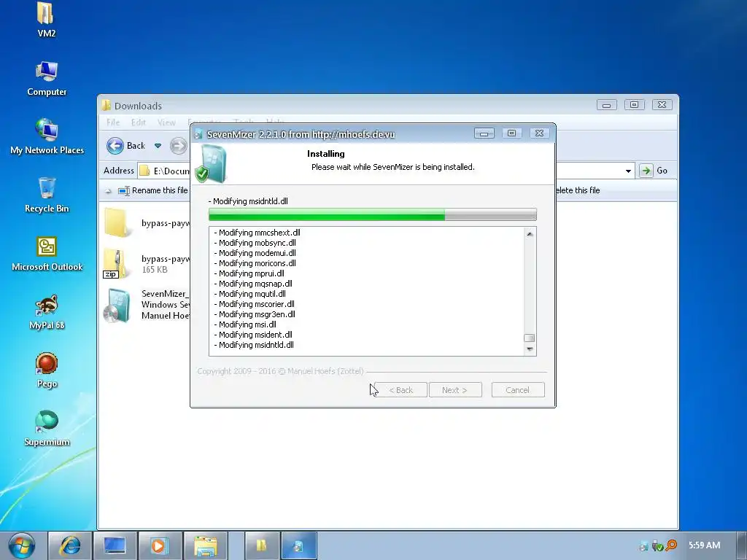Click the orange magnifier tray icon
Viewport: 747px width, 560px height.
[672, 545]
